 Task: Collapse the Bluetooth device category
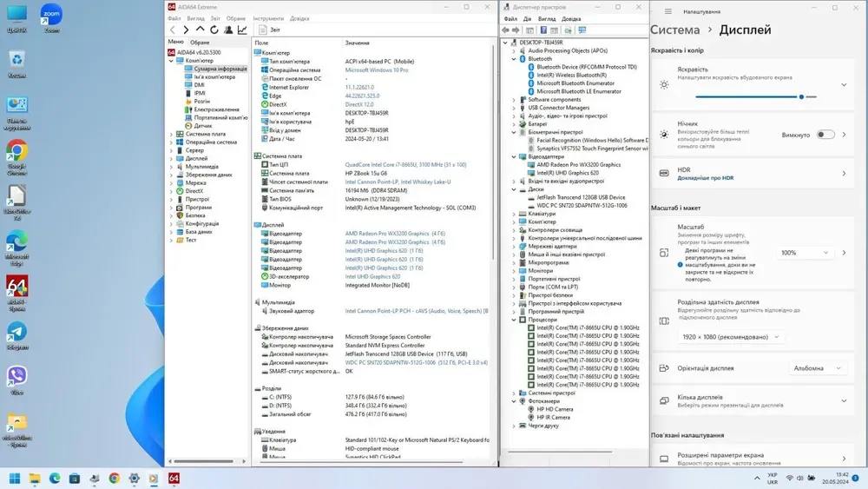coord(513,59)
